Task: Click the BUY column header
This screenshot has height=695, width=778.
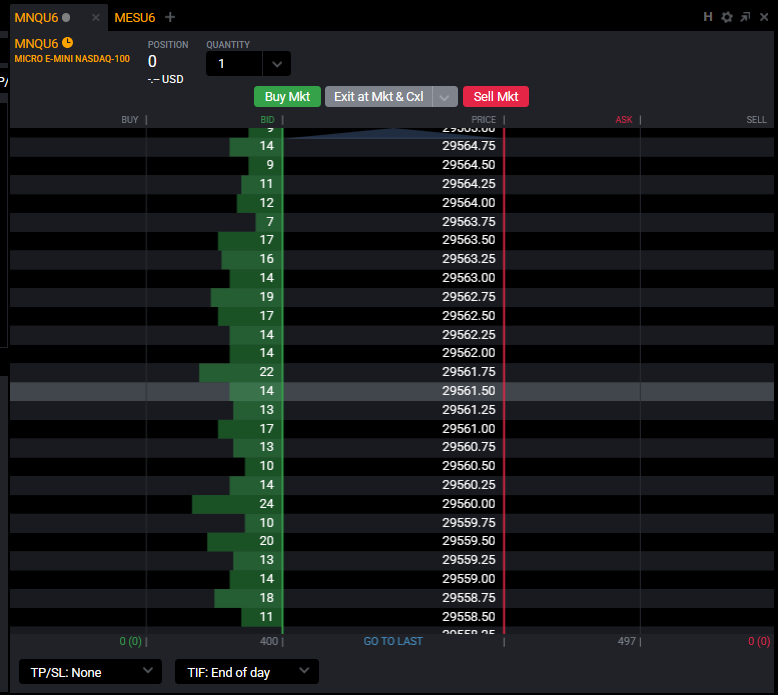Action: 130,120
